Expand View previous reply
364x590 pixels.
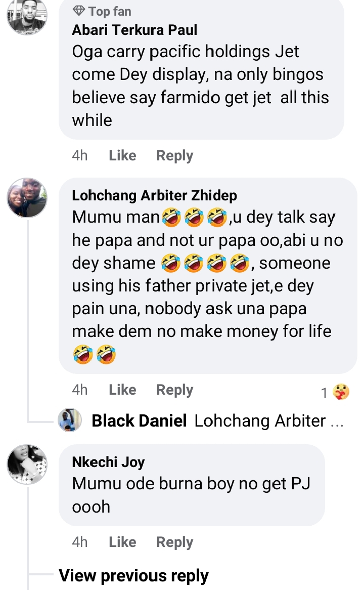tap(133, 576)
